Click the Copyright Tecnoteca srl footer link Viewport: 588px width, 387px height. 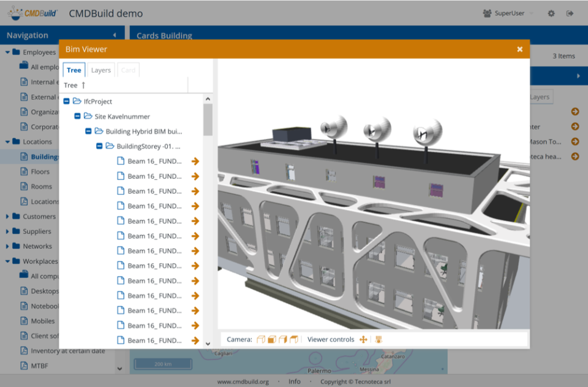355,381
